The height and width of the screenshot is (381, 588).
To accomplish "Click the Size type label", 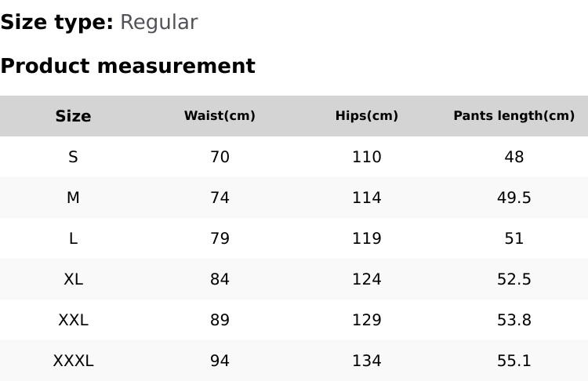I will click(x=56, y=22).
